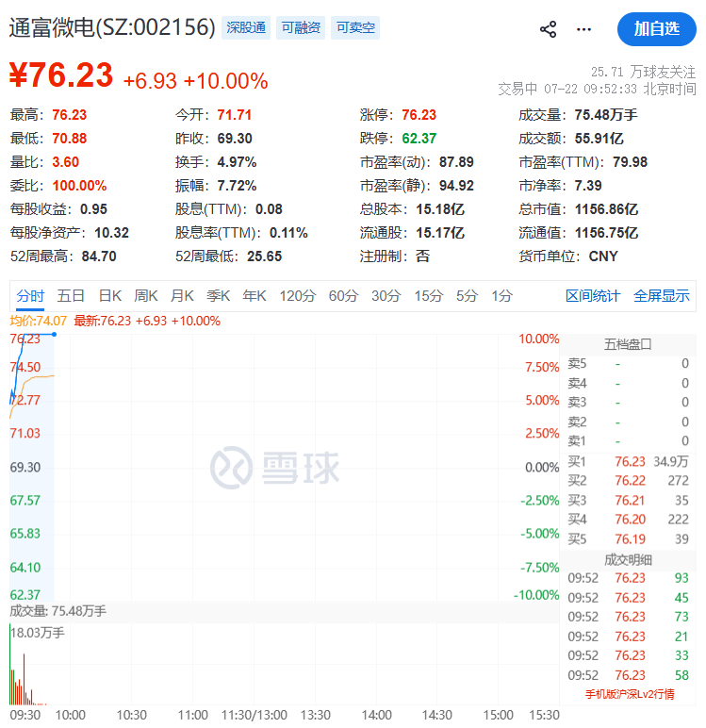The height and width of the screenshot is (728, 706).
Task: Click the 总市值 value 1156.86亿
Action: [606, 209]
